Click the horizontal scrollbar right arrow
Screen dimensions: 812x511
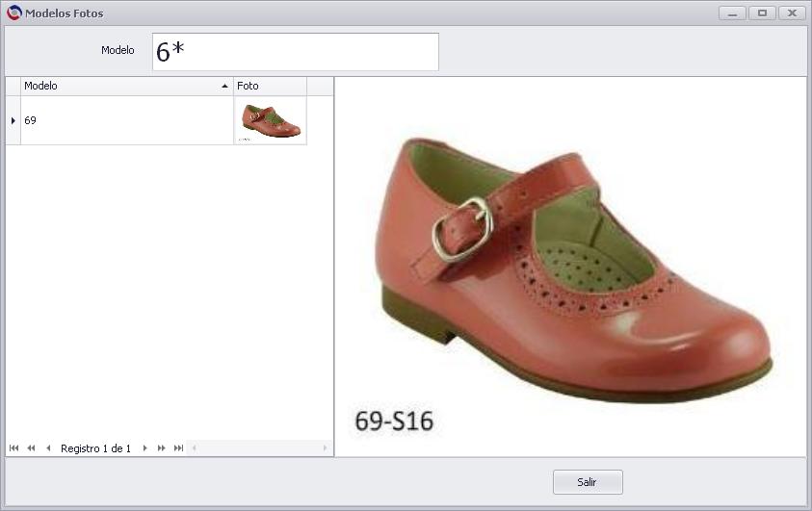tap(326, 447)
